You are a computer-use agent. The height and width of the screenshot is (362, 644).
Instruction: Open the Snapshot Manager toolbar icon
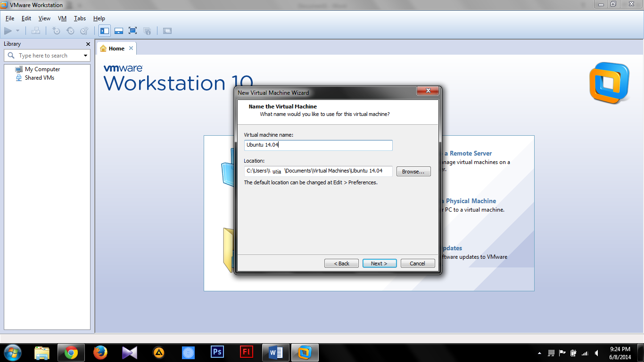[84, 31]
